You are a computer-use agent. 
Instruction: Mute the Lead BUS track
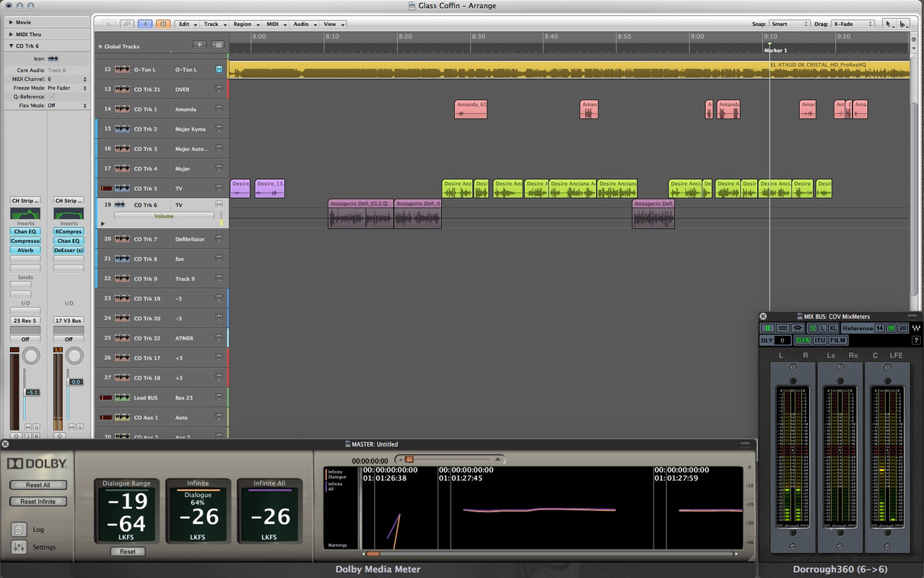pos(219,397)
